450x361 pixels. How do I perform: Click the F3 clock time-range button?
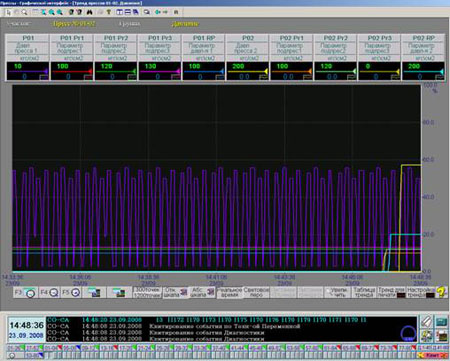click(25, 293)
